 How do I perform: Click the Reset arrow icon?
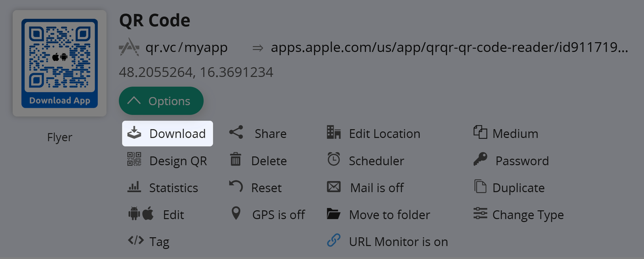coord(236,186)
